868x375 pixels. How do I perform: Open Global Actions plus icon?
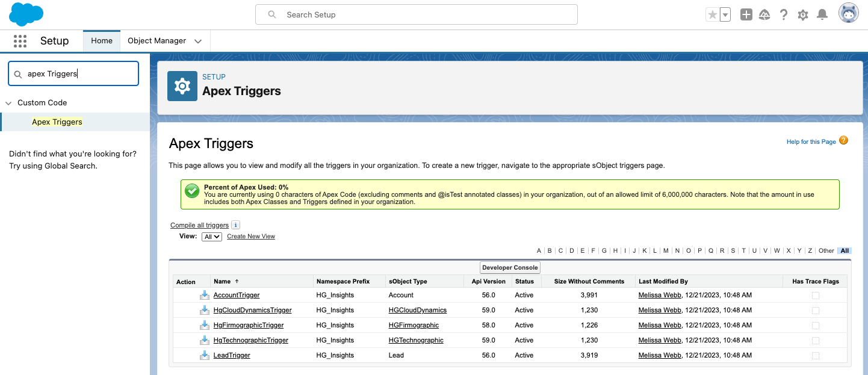pyautogui.click(x=746, y=15)
